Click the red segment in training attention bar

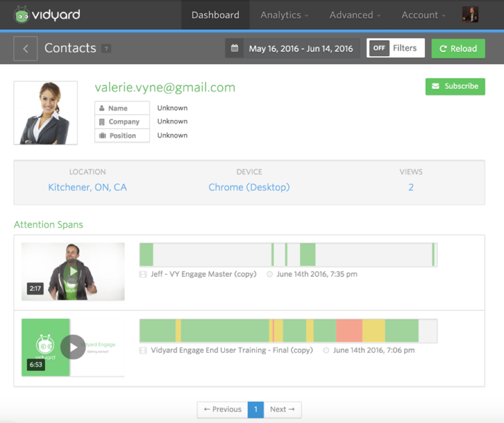(348, 331)
